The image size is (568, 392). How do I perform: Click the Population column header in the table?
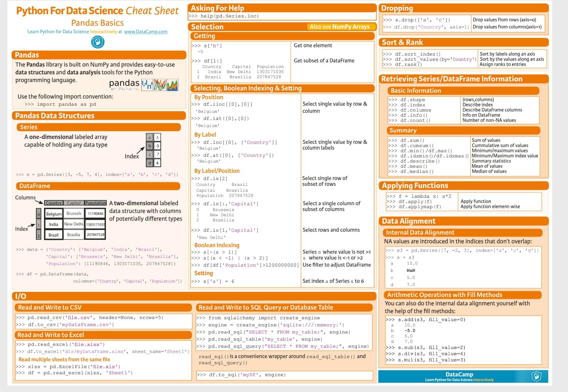(95, 203)
